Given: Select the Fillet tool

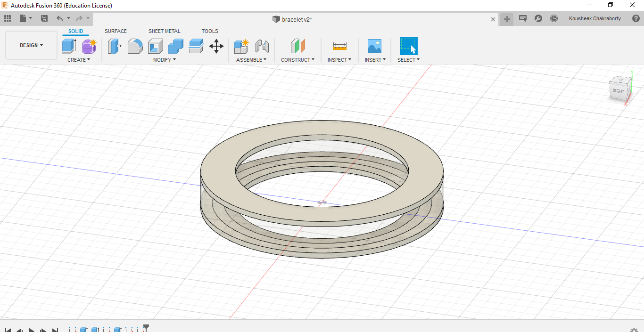Looking at the screenshot, I should (135, 46).
